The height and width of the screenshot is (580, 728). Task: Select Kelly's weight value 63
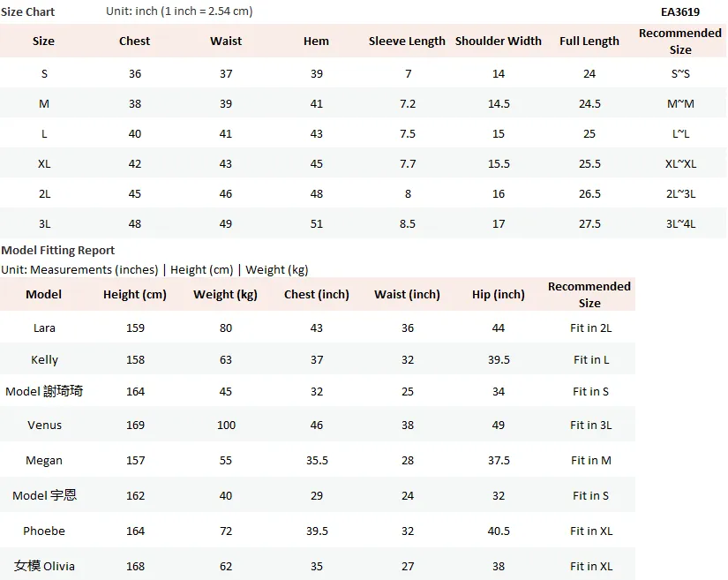226,360
